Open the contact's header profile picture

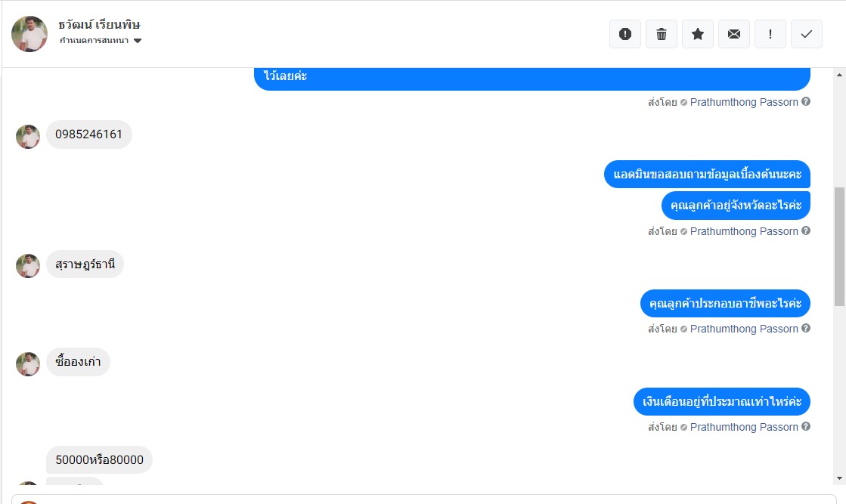click(29, 33)
